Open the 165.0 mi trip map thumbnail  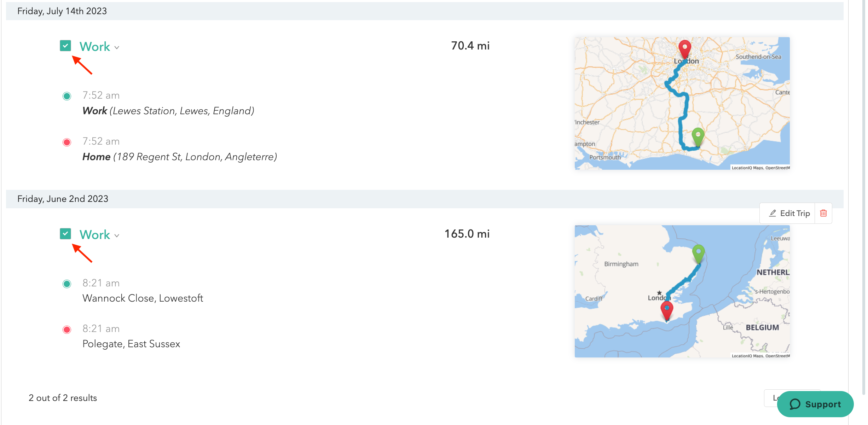tap(682, 291)
